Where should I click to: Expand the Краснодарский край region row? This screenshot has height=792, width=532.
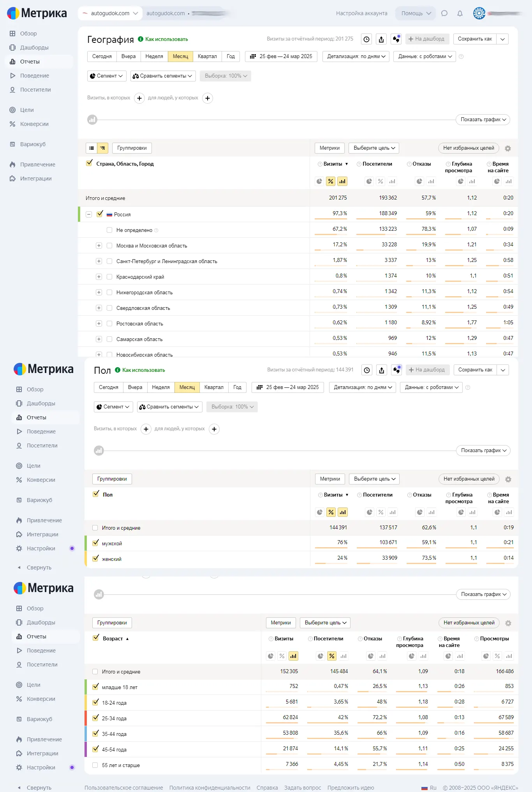(x=99, y=277)
